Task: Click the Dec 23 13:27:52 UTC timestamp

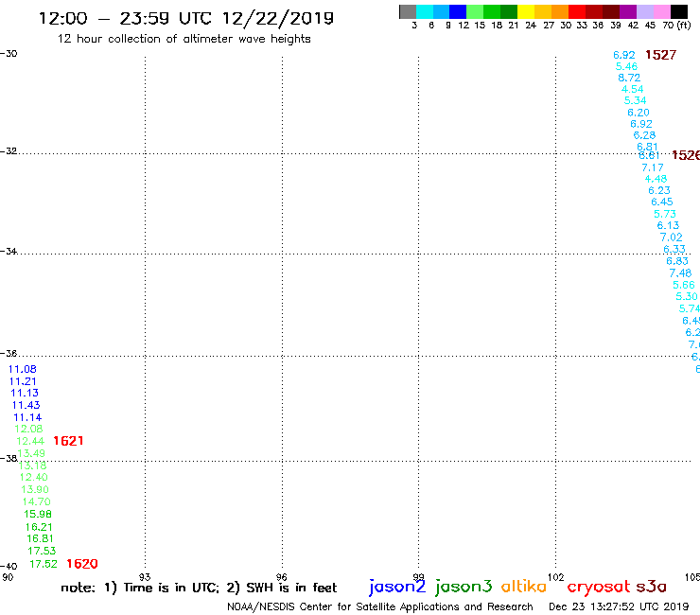Action: (x=619, y=606)
